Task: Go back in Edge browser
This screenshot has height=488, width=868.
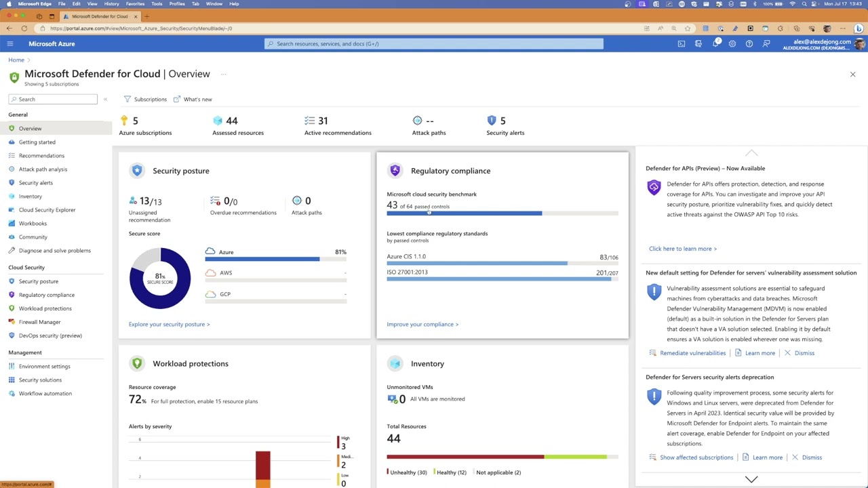Action: click(x=9, y=28)
